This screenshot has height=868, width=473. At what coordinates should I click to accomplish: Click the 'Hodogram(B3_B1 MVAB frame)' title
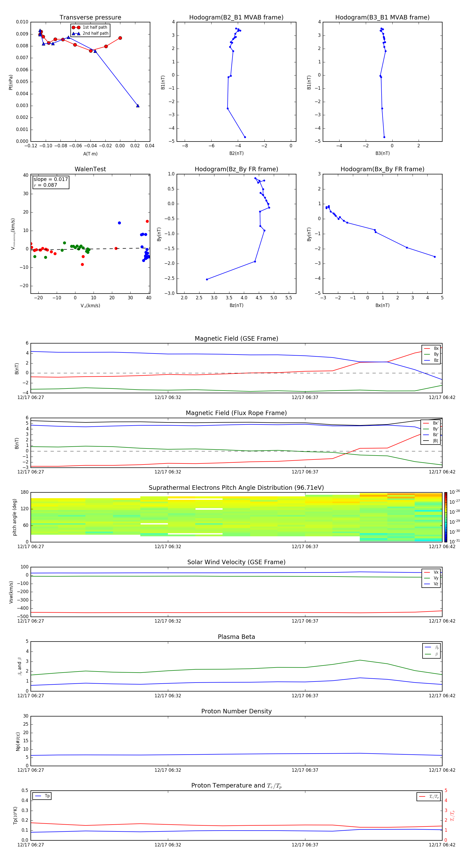(x=382, y=18)
